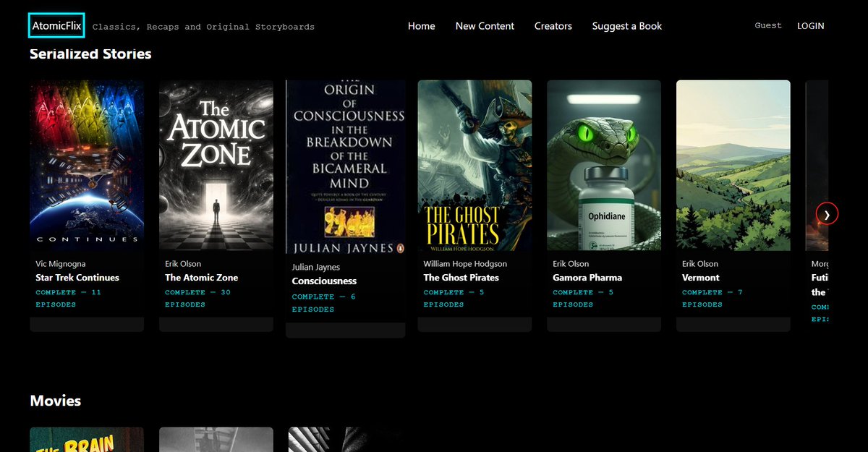868x452 pixels.
Task: Open The Brain movie thumbnail
Action: (87, 440)
